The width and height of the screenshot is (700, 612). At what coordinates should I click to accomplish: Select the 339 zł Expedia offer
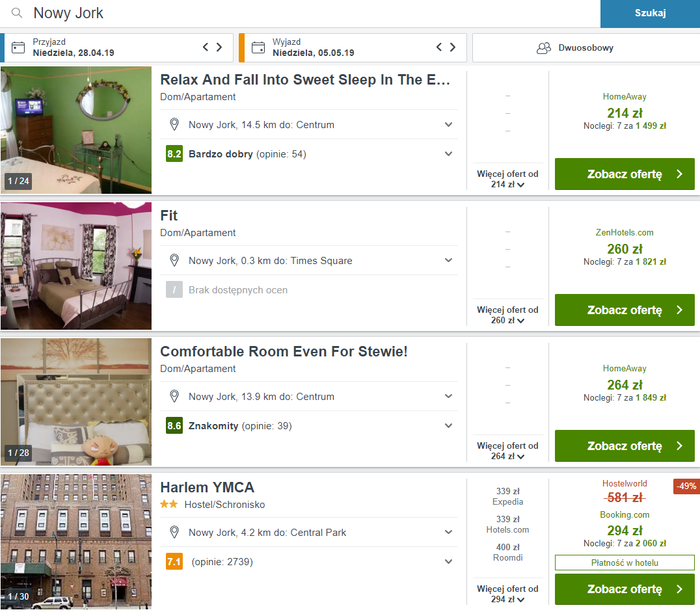click(x=507, y=496)
